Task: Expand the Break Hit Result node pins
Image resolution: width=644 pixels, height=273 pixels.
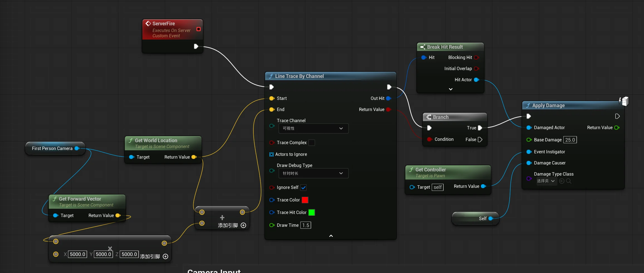Action: [x=451, y=89]
